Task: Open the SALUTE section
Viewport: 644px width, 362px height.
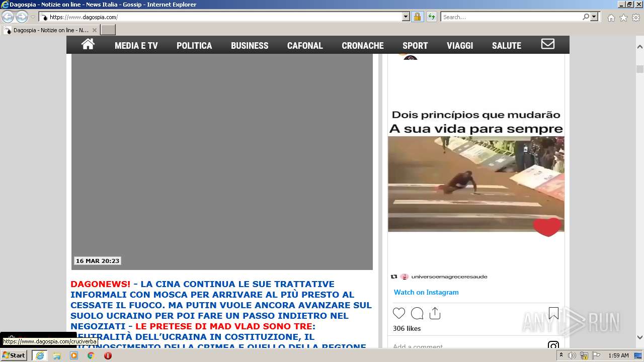Action: click(x=507, y=45)
